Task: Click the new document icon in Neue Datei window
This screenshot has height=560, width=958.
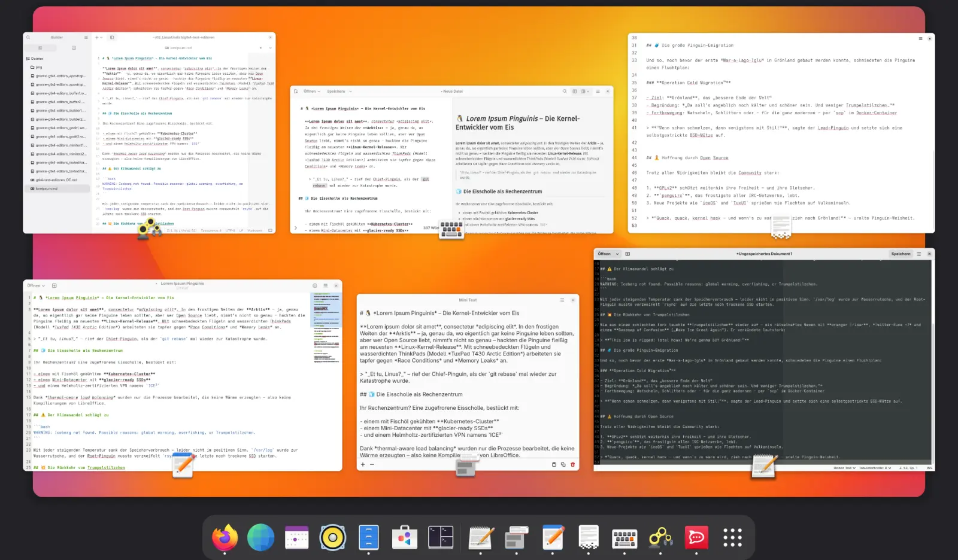Action: coord(296,91)
